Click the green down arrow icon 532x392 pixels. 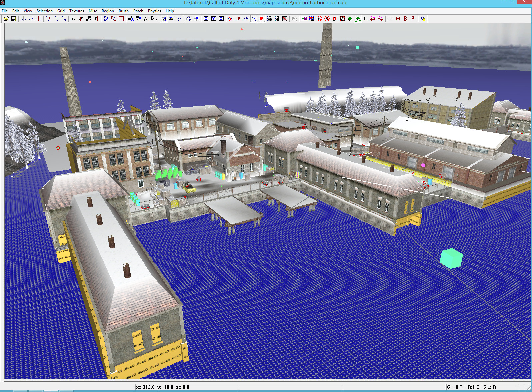[x=350, y=19]
